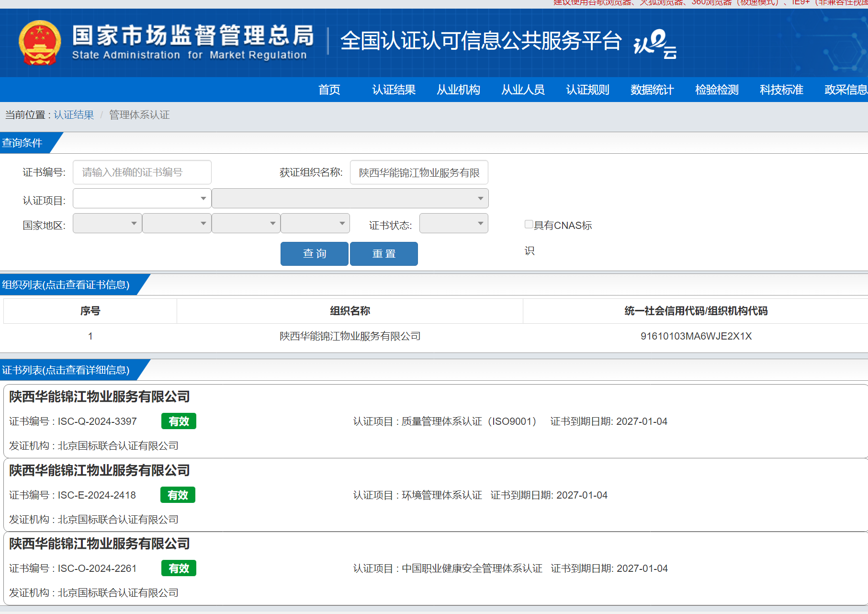Open the fourth 国家地区 dropdown

pos(315,223)
